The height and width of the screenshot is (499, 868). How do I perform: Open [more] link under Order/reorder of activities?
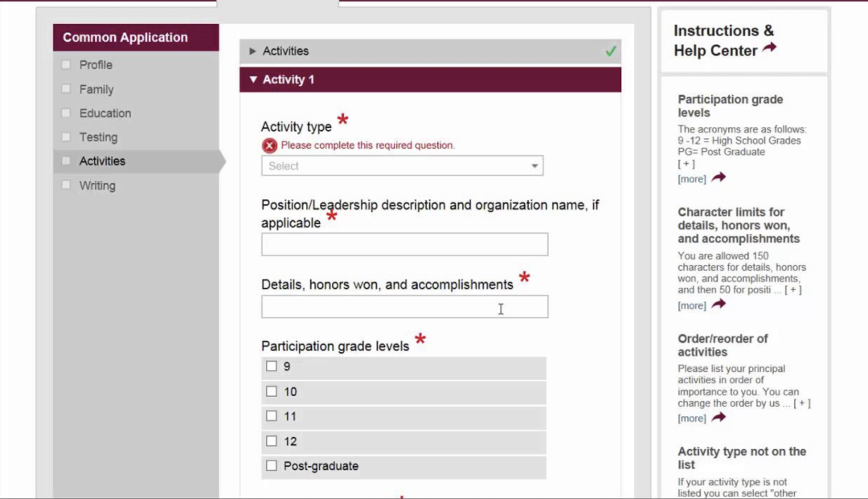(x=692, y=418)
